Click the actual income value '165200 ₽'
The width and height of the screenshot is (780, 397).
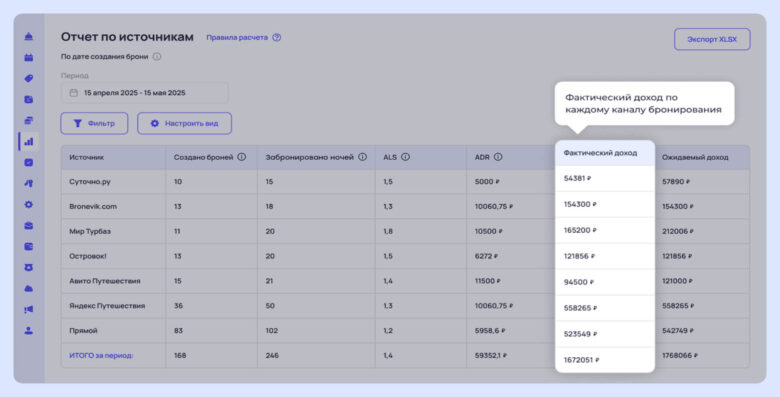(x=580, y=230)
